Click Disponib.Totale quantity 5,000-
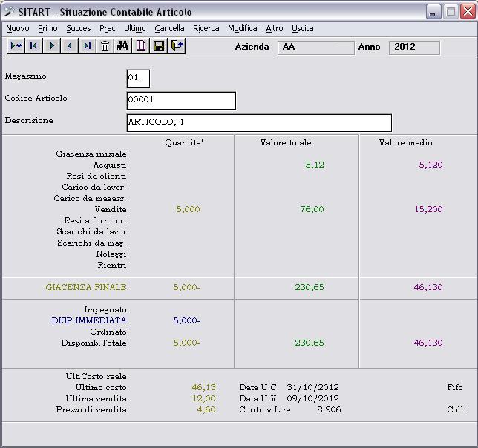Viewport: 478px width, 448px height. [x=186, y=343]
